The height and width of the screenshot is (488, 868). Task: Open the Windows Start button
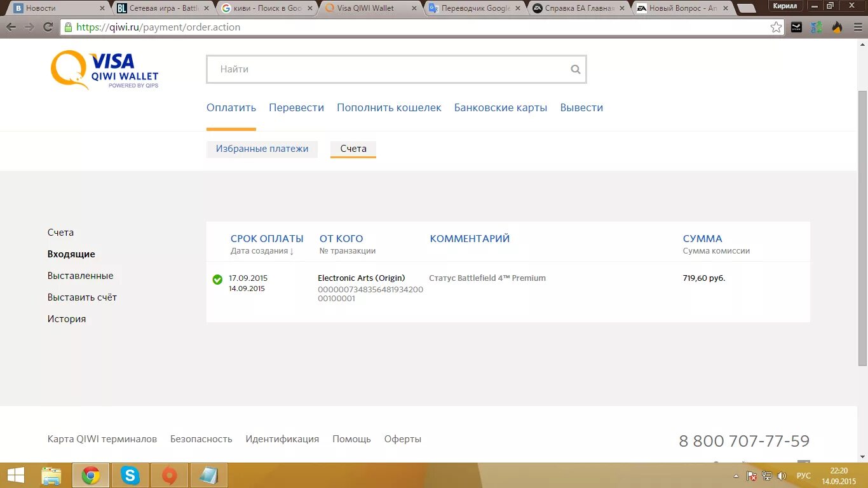click(x=15, y=475)
